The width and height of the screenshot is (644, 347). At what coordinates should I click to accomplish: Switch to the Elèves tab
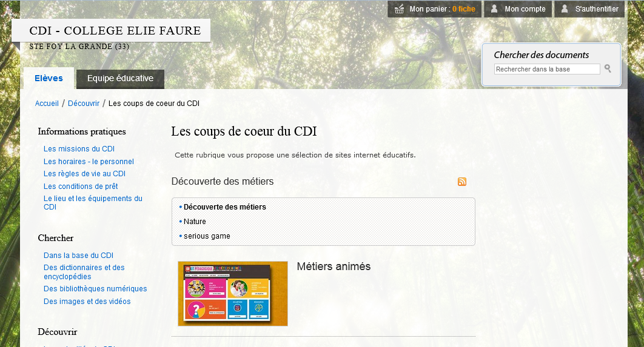pyautogui.click(x=49, y=78)
